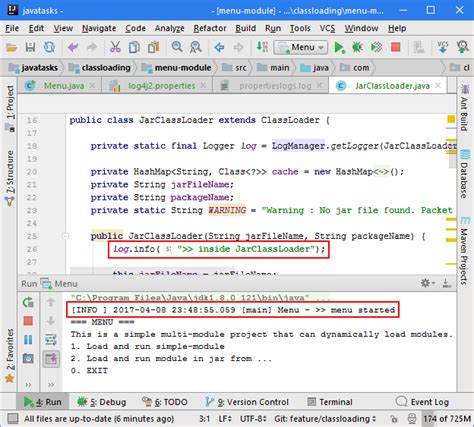Open the Terminal tool window
The width and height of the screenshot is (474, 427).
click(330, 402)
